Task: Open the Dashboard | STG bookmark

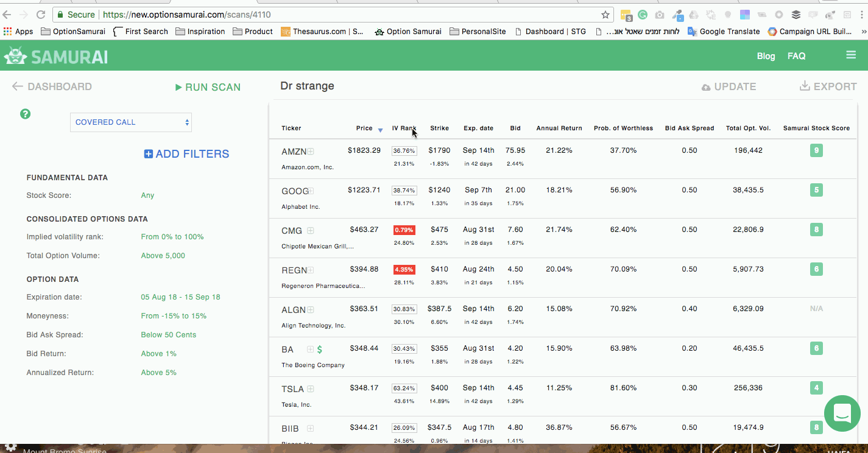Action: pyautogui.click(x=550, y=31)
